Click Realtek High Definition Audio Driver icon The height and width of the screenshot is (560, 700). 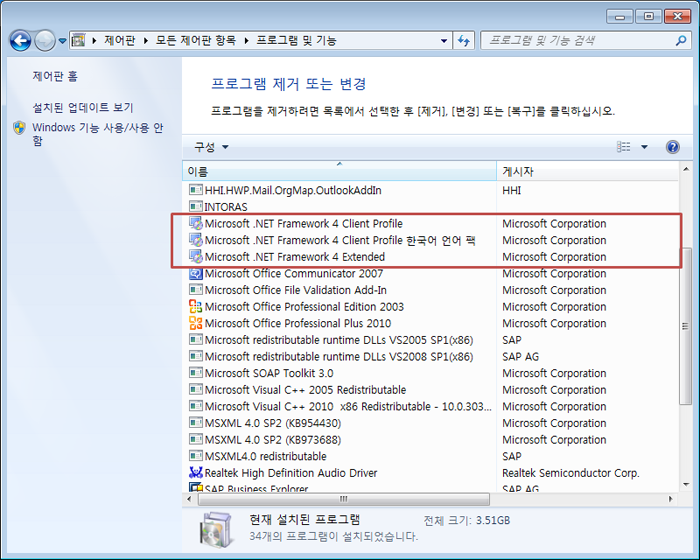point(196,472)
